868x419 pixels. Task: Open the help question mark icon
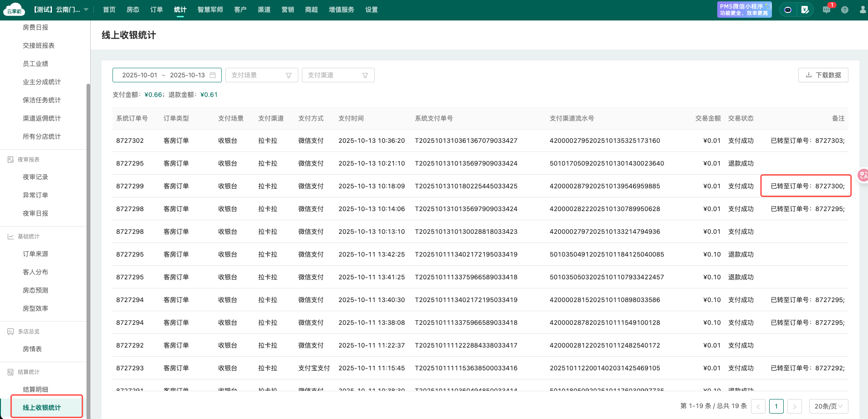[845, 10]
